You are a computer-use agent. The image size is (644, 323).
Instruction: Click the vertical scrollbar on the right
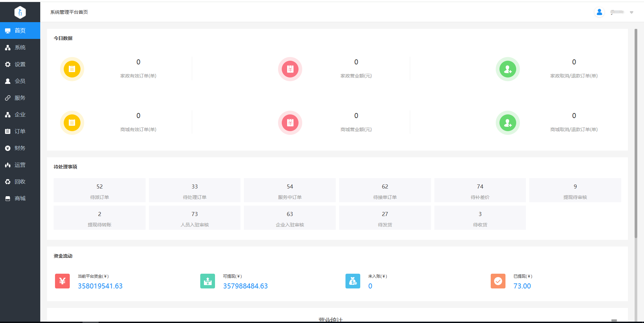[636, 134]
